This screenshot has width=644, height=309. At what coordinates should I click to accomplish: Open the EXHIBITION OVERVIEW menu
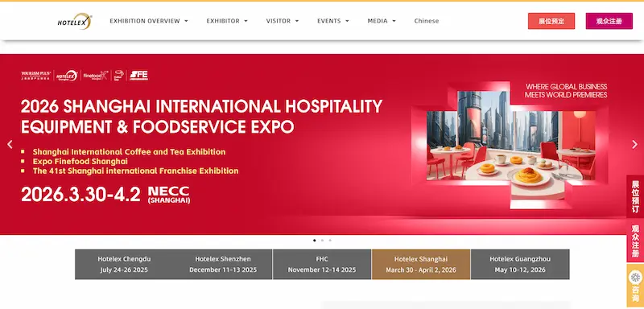click(x=145, y=21)
